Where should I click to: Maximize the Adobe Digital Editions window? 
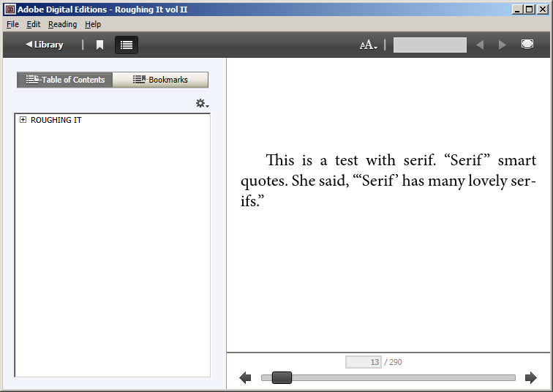pyautogui.click(x=530, y=10)
